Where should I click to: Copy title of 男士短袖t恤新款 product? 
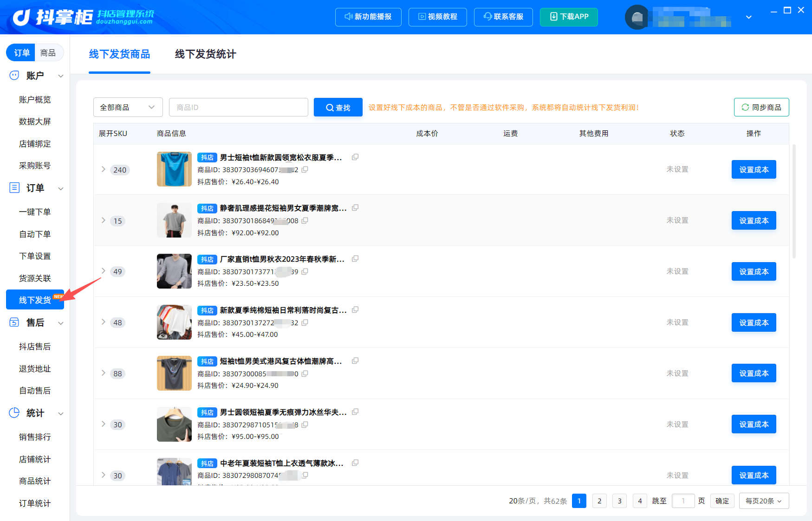355,157
